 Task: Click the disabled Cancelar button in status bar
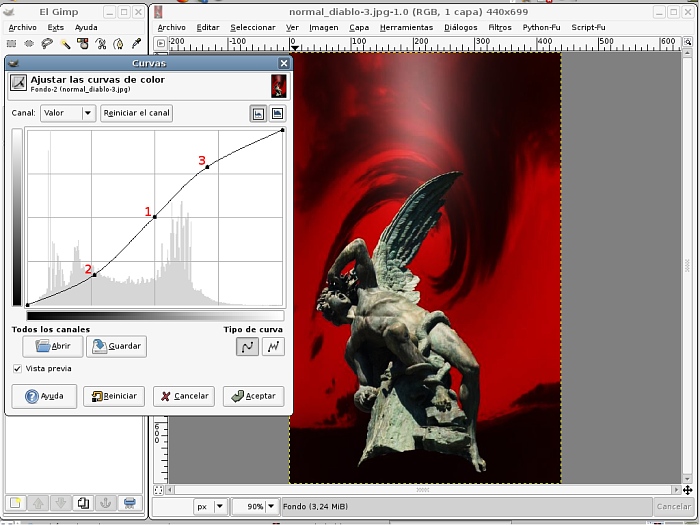(x=673, y=507)
